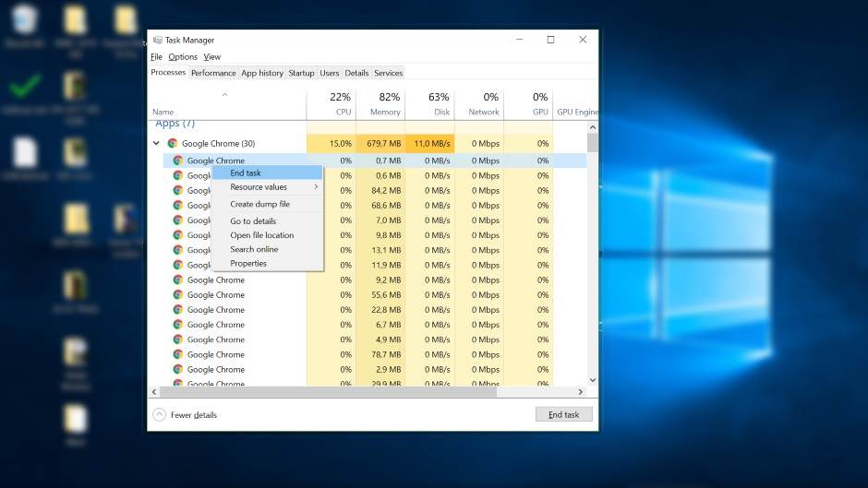Image resolution: width=868 pixels, height=488 pixels.
Task: Click the Chrome icon of the 55,6 MB process
Action: click(178, 295)
